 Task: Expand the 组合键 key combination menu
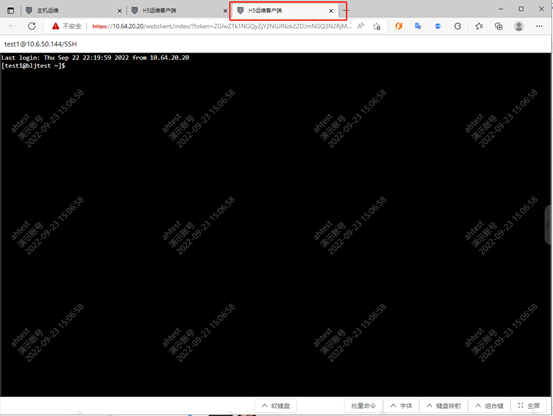pos(490,406)
